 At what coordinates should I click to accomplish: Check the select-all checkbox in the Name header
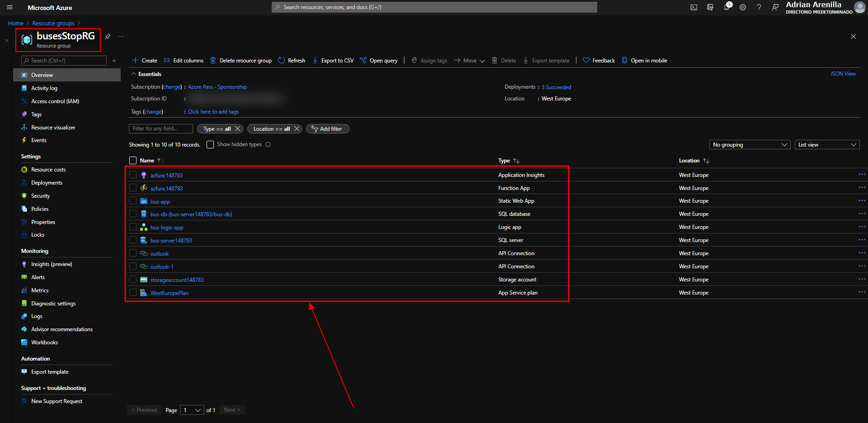click(133, 161)
